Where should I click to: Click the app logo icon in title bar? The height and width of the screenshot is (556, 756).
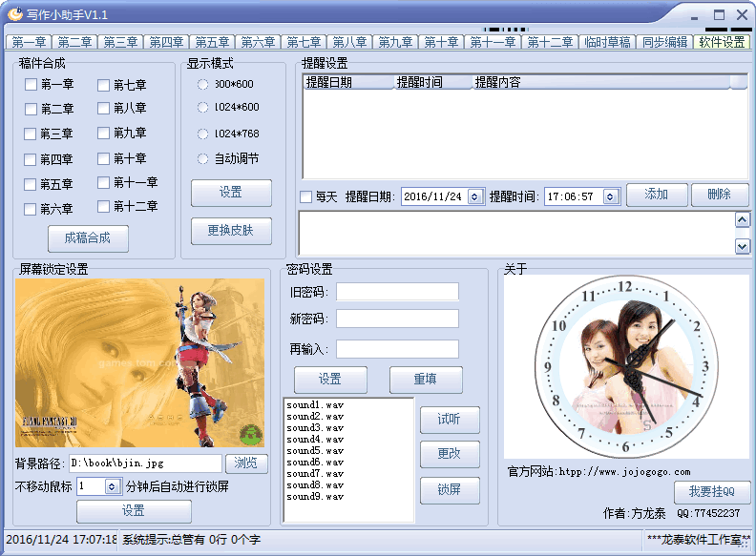[x=14, y=14]
